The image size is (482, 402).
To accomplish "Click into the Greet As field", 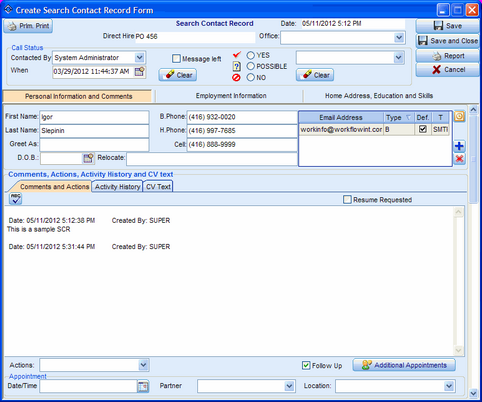I will pyautogui.click(x=94, y=144).
